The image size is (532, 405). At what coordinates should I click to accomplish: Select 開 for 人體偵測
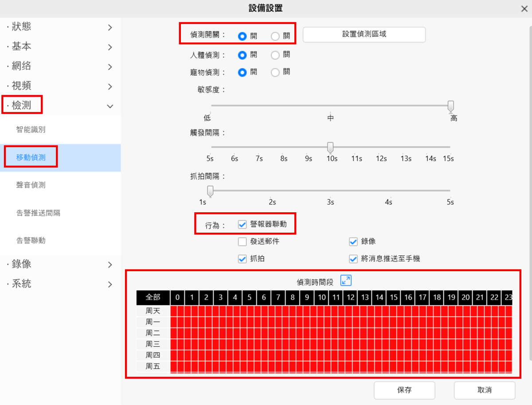click(x=242, y=55)
